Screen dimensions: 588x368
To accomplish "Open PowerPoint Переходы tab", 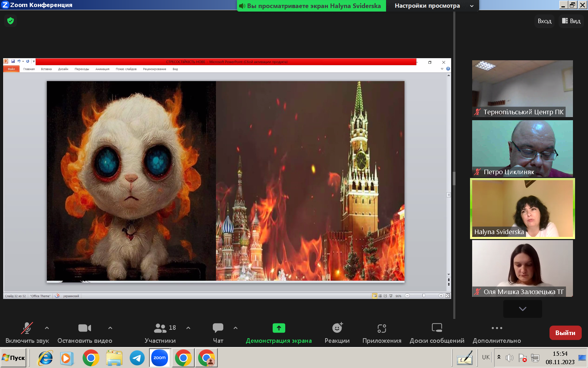I will (x=82, y=69).
